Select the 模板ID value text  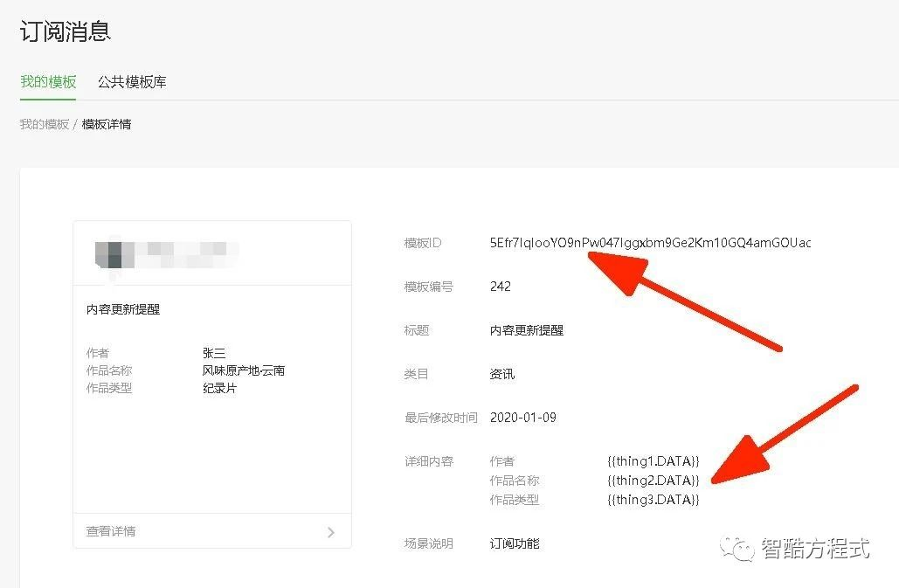coord(651,243)
